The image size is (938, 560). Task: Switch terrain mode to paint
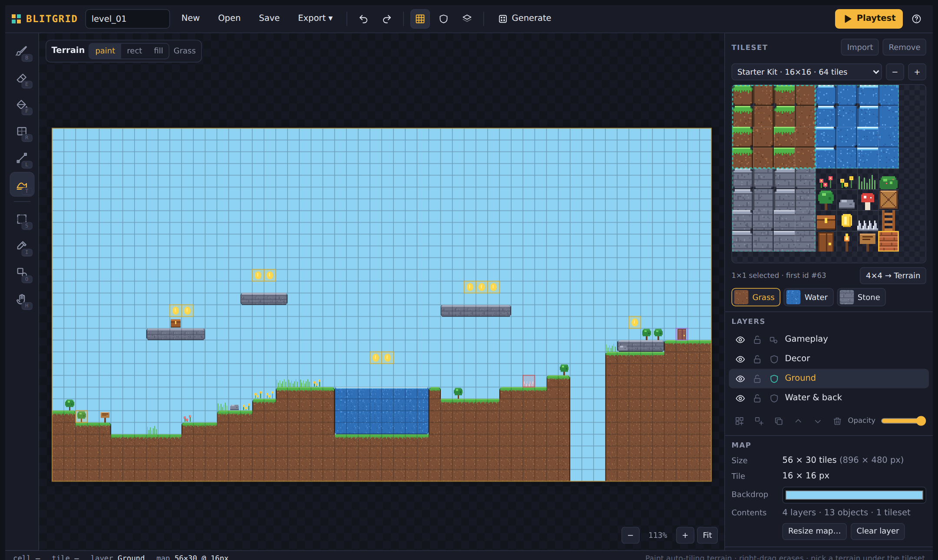pyautogui.click(x=105, y=51)
